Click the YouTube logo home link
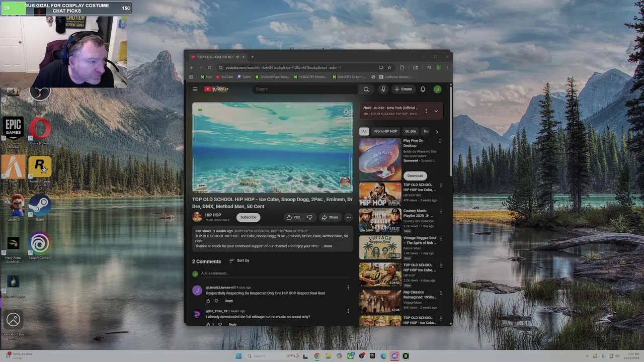 pos(216,89)
